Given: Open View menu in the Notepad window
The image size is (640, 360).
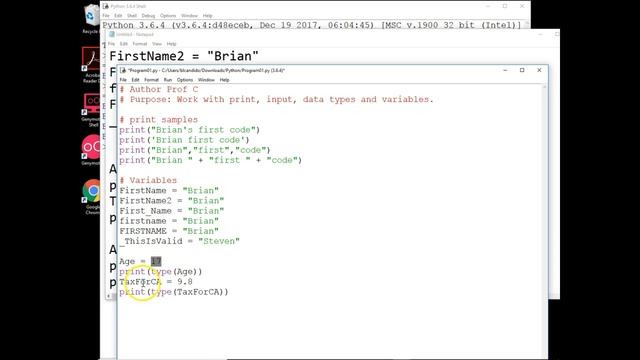Looking at the screenshot, I should 157,44.
